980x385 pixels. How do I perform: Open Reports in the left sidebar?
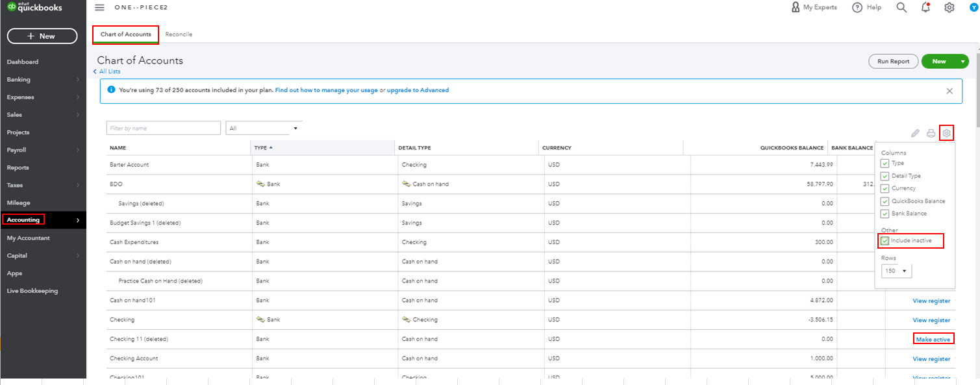18,168
